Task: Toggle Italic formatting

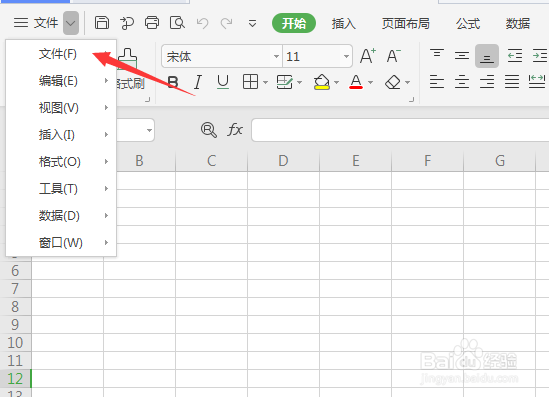Action: click(x=198, y=83)
